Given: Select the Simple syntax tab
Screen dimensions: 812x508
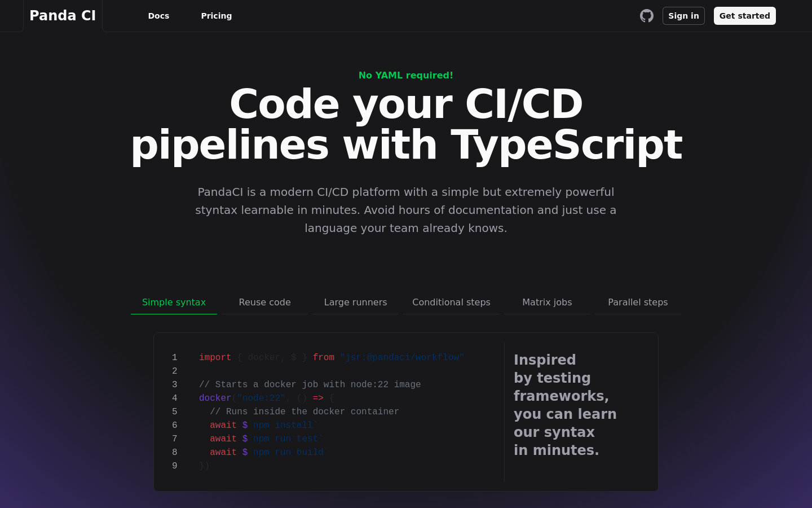Looking at the screenshot, I should pos(174,303).
